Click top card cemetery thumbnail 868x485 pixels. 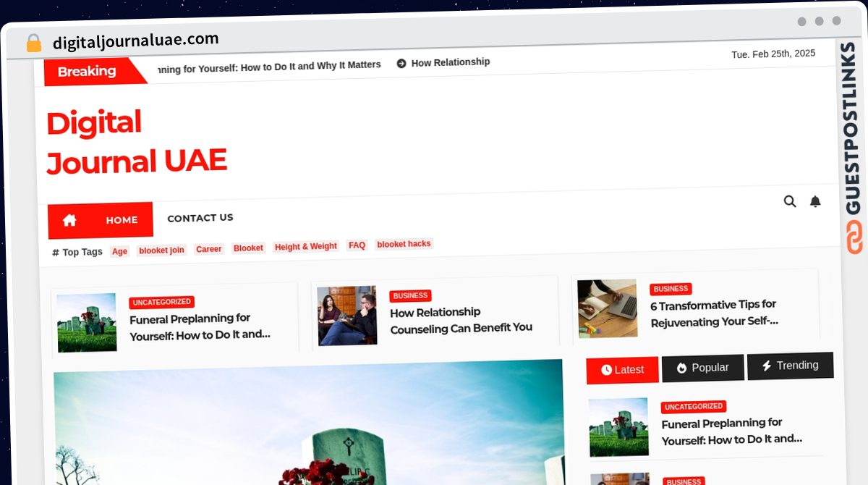87,323
